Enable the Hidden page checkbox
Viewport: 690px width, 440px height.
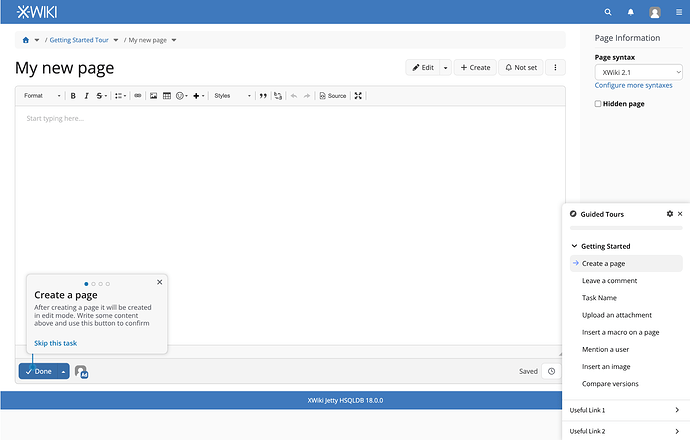pos(598,104)
